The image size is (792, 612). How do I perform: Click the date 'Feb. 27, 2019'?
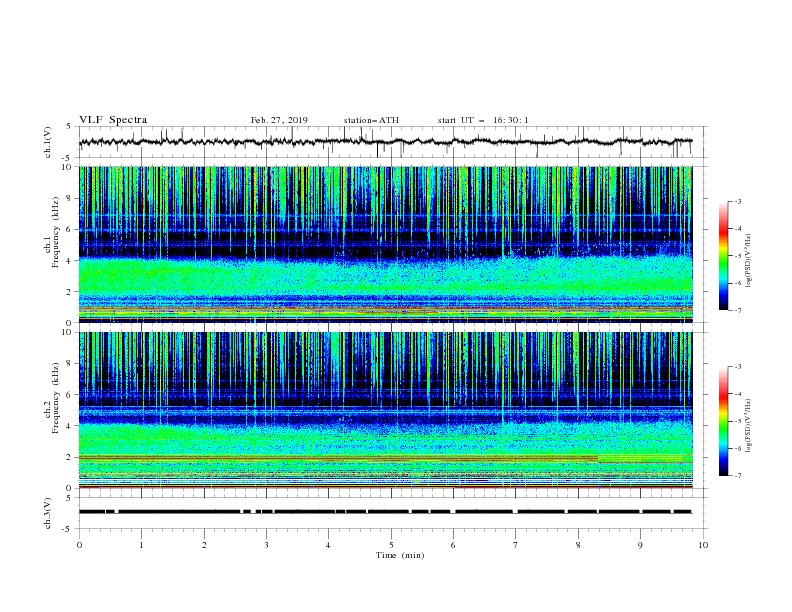(x=279, y=120)
